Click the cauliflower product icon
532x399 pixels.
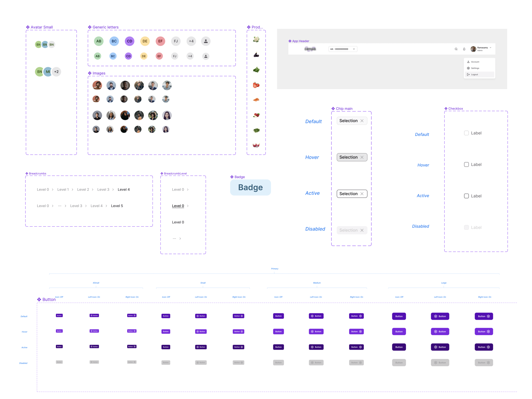tap(256, 39)
